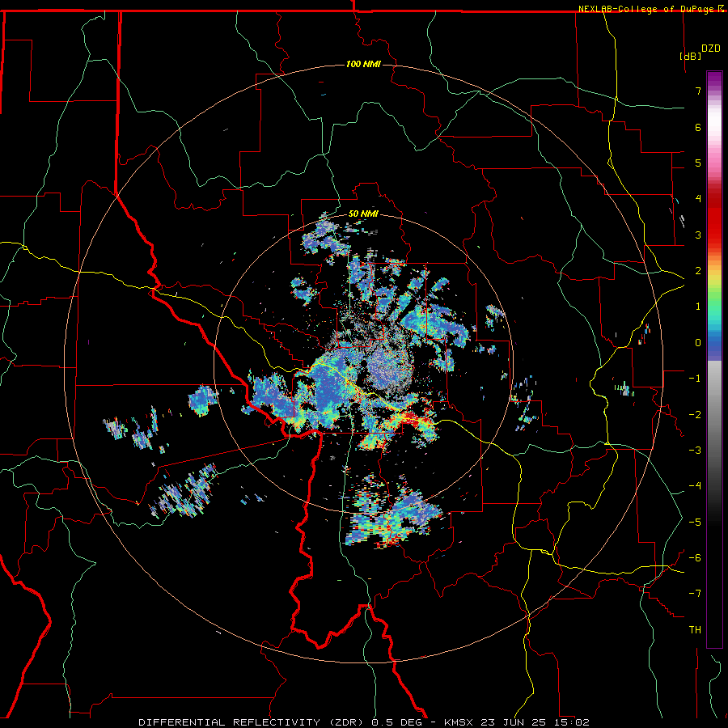This screenshot has height=728, width=728.
Task: Click the "6" value on the scale
Action: (698, 127)
